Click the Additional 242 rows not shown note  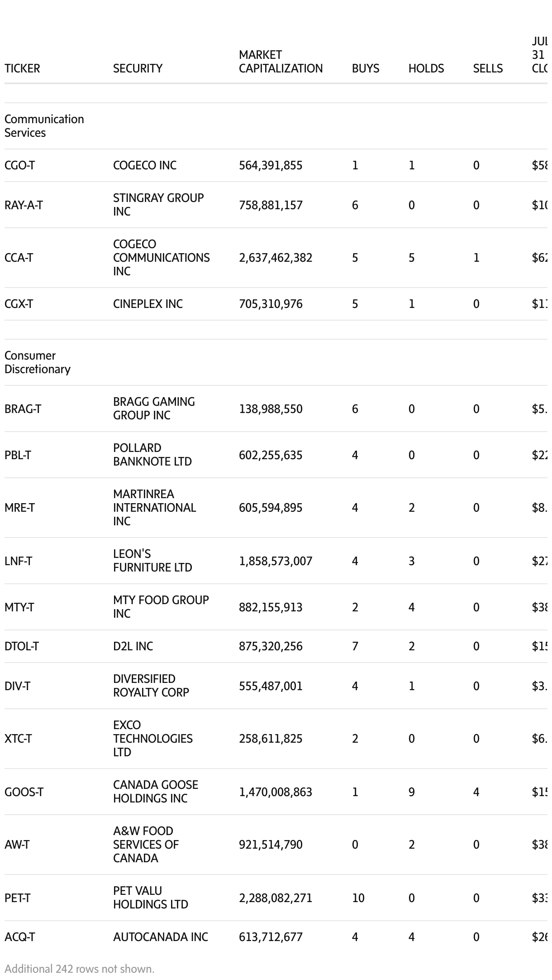[79, 969]
